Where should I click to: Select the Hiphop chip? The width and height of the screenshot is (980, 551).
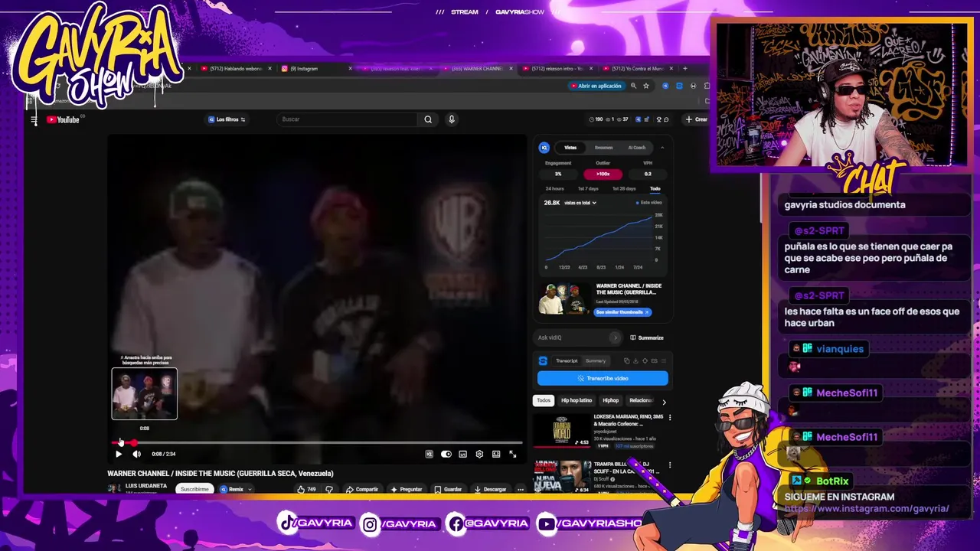click(610, 400)
